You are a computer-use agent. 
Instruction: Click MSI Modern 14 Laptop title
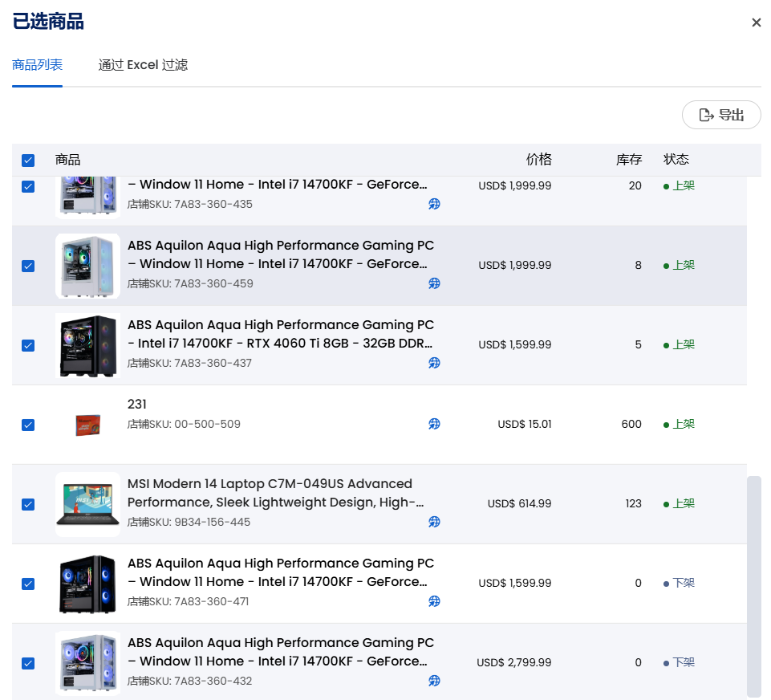pos(275,493)
